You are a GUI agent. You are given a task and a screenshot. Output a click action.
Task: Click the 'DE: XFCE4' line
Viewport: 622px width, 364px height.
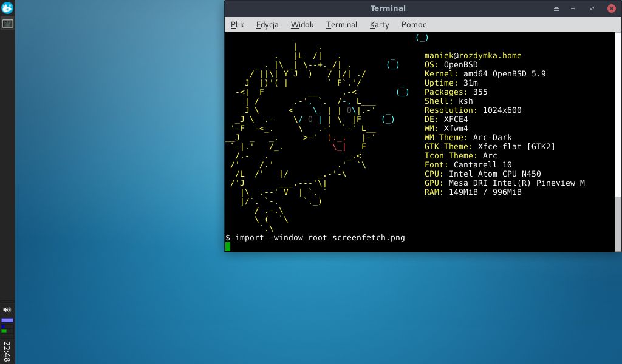pyautogui.click(x=446, y=120)
